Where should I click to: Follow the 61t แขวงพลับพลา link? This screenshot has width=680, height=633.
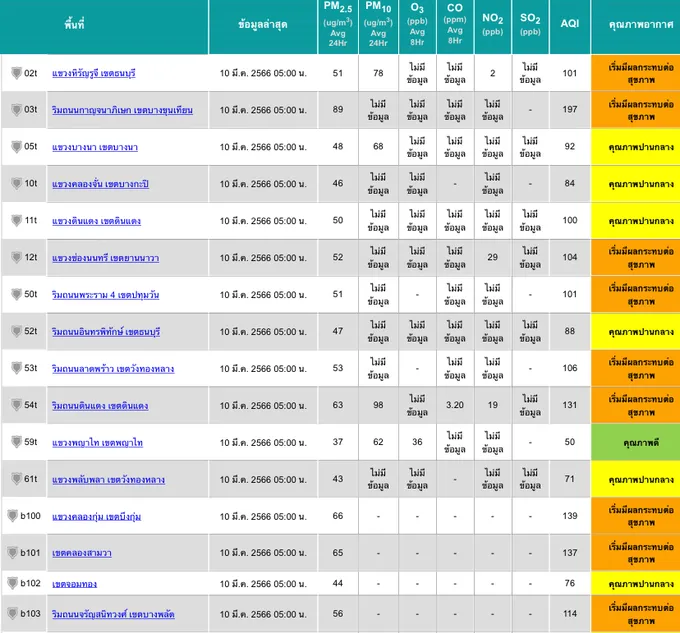click(x=108, y=480)
